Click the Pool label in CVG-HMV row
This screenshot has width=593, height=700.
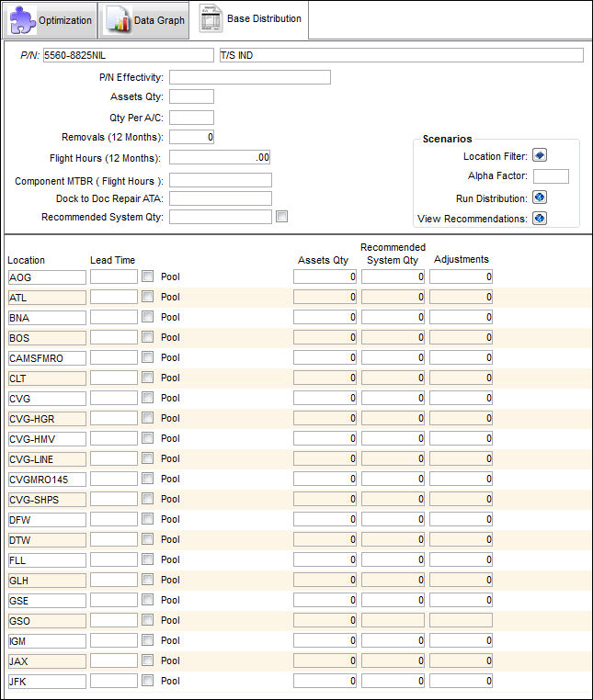[170, 438]
